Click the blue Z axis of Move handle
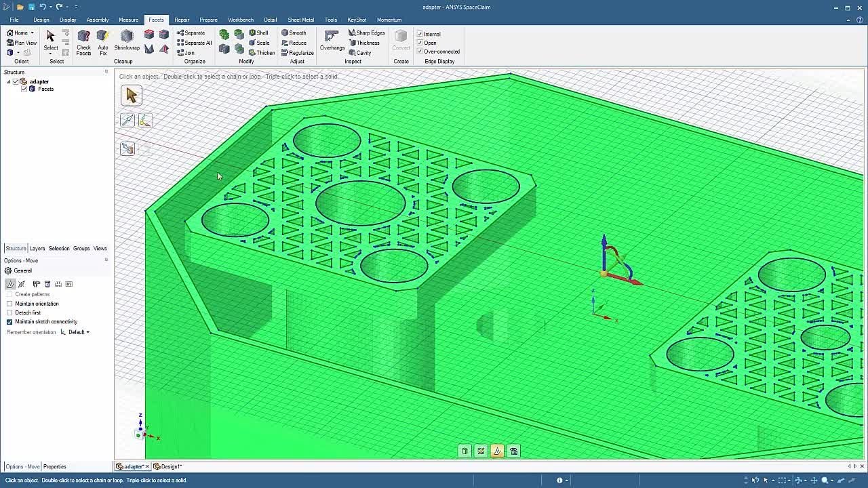Image resolution: width=868 pixels, height=488 pixels. pos(604,251)
